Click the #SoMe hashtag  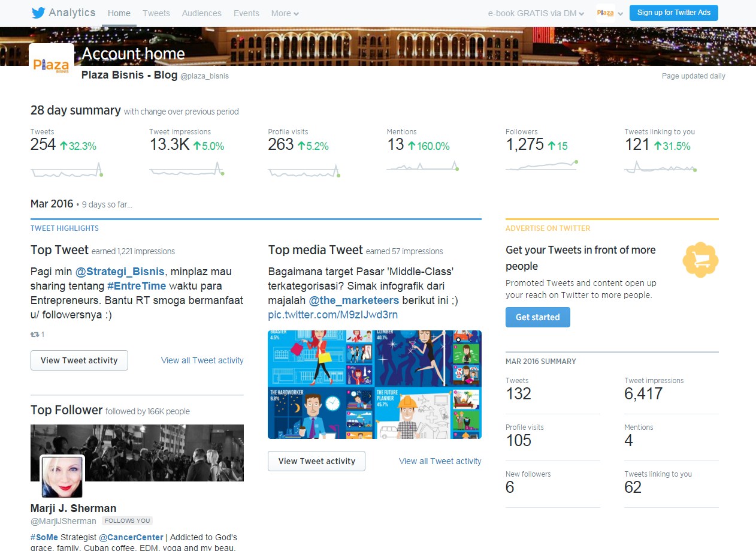pos(45,537)
